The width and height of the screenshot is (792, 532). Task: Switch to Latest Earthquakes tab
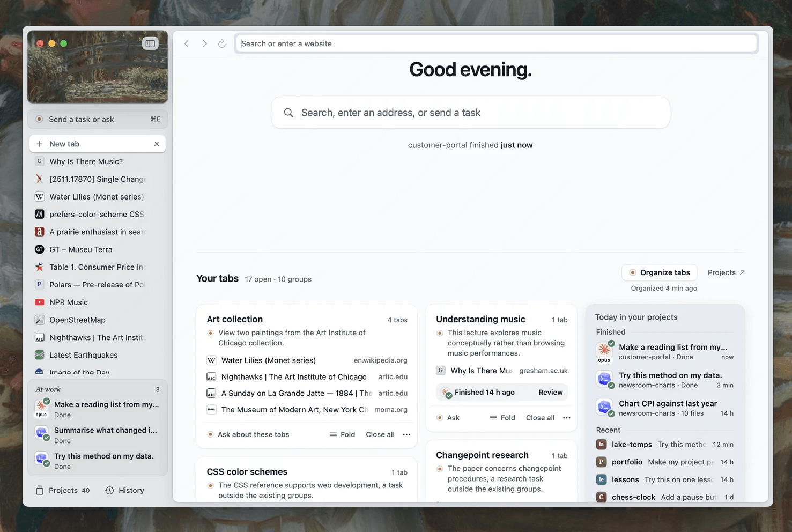pos(98,355)
